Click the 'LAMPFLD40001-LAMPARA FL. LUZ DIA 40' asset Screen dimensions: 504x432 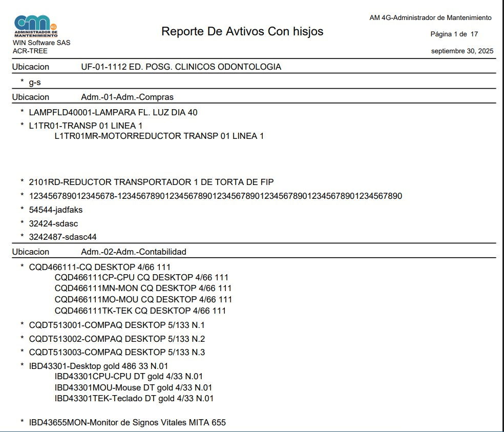tap(113, 113)
